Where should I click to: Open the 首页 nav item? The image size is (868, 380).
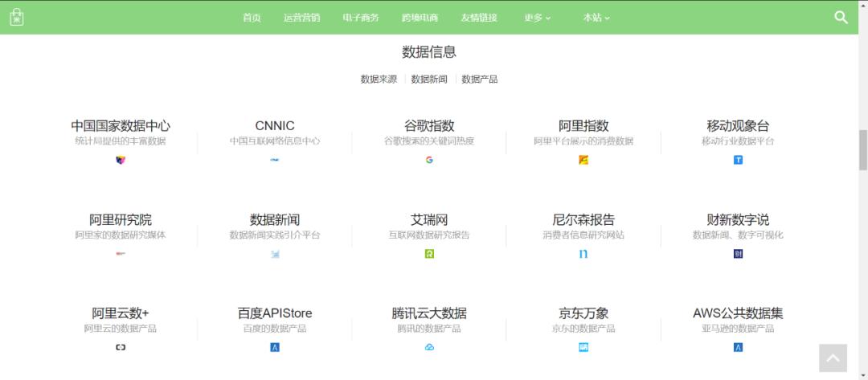tap(252, 18)
